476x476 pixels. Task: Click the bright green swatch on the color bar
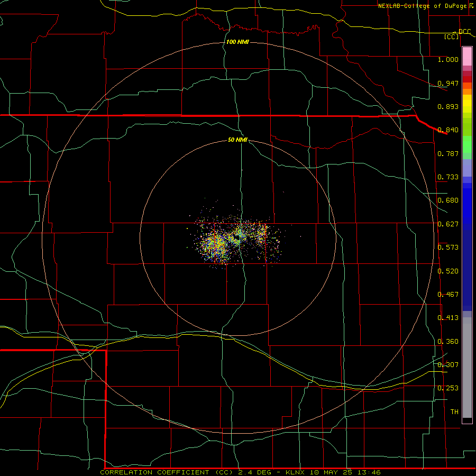467,144
